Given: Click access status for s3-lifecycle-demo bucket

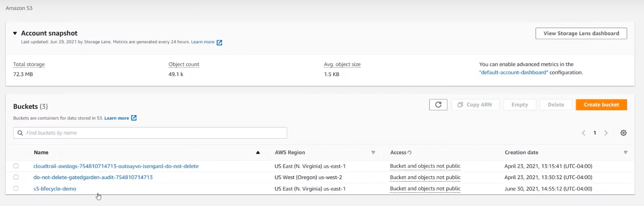Looking at the screenshot, I should 425,188.
